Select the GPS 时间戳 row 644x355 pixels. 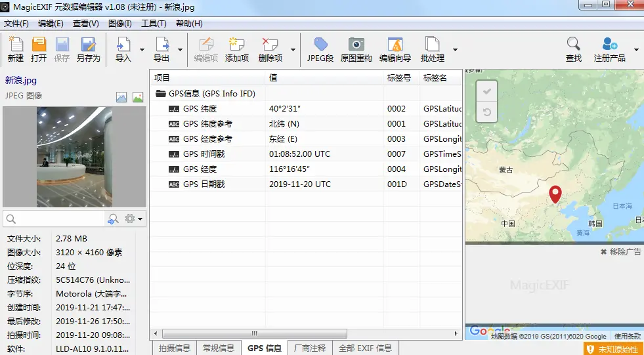click(306, 154)
